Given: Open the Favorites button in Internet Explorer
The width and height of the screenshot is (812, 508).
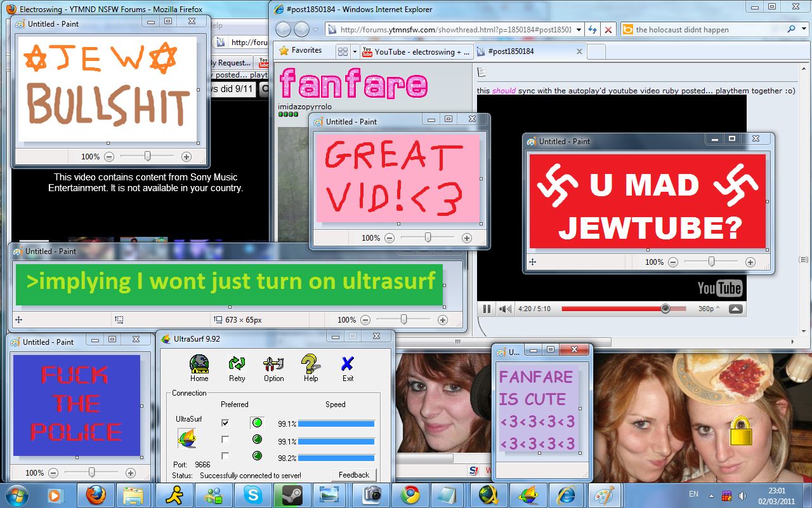Looking at the screenshot, I should tap(301, 51).
